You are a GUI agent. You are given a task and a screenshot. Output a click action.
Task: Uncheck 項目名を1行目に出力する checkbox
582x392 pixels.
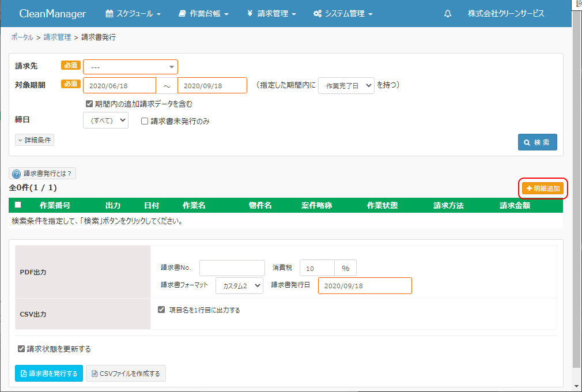[x=161, y=310]
